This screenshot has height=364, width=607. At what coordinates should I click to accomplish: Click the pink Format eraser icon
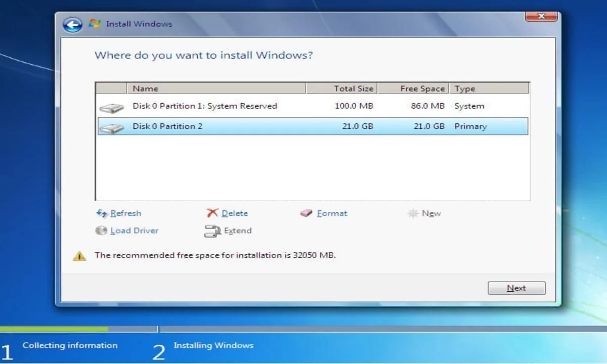pos(306,213)
